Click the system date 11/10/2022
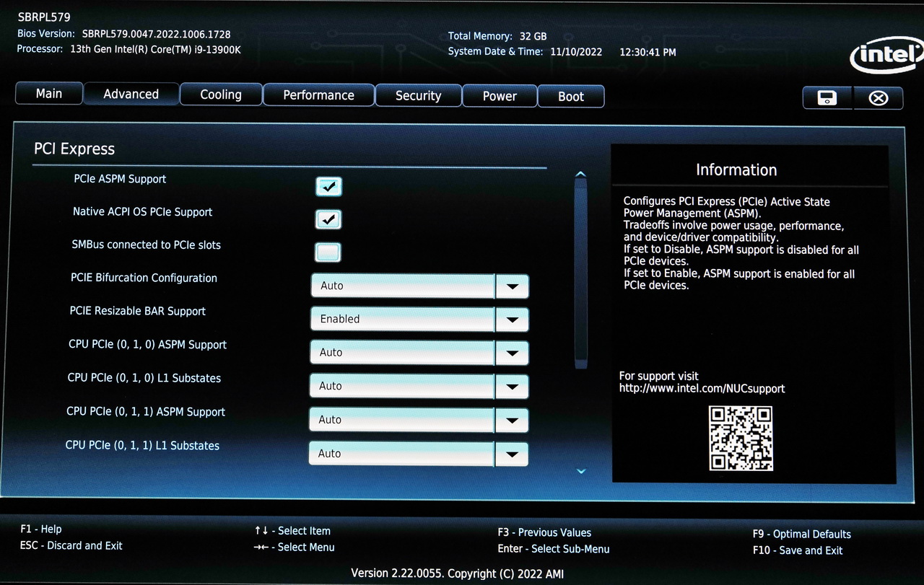The height and width of the screenshot is (585, 924). point(576,52)
